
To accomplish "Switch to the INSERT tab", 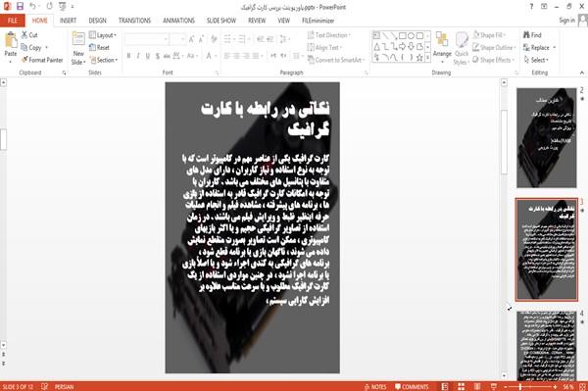I will click(68, 21).
